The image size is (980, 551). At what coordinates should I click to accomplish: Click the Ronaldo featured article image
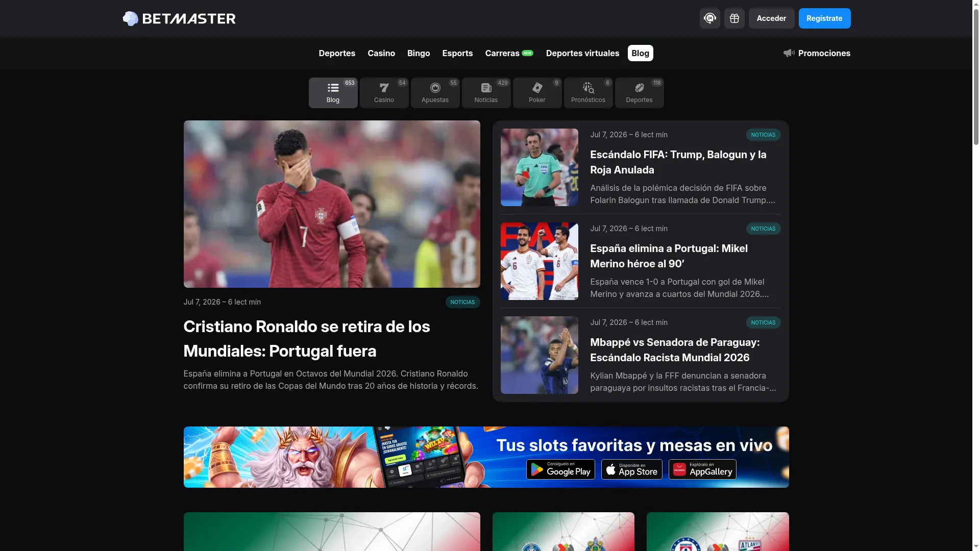pyautogui.click(x=332, y=204)
